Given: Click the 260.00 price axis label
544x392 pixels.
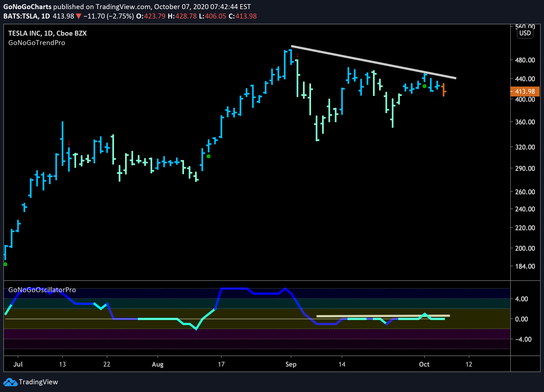Looking at the screenshot, I should tap(525, 192).
